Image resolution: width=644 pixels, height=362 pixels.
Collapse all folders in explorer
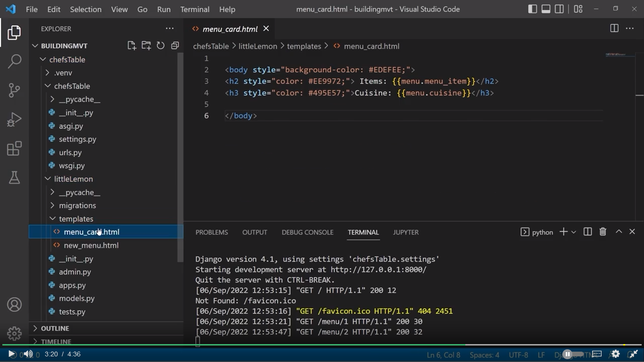tap(175, 46)
